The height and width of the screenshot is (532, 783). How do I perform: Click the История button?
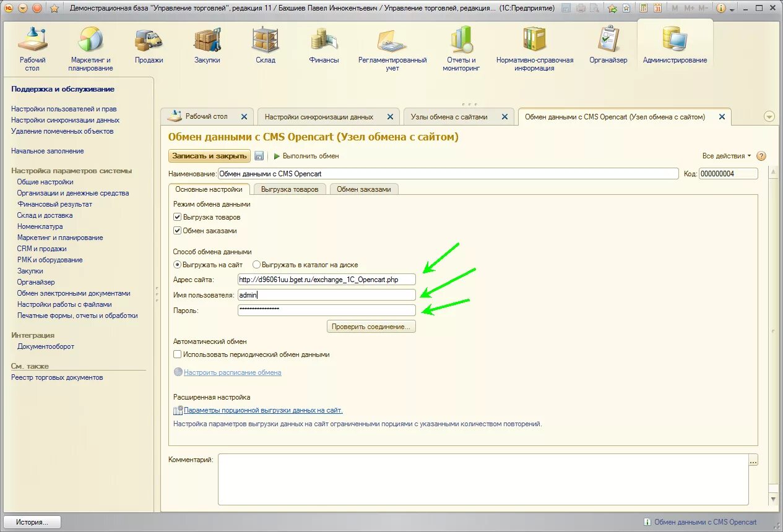pos(32,522)
